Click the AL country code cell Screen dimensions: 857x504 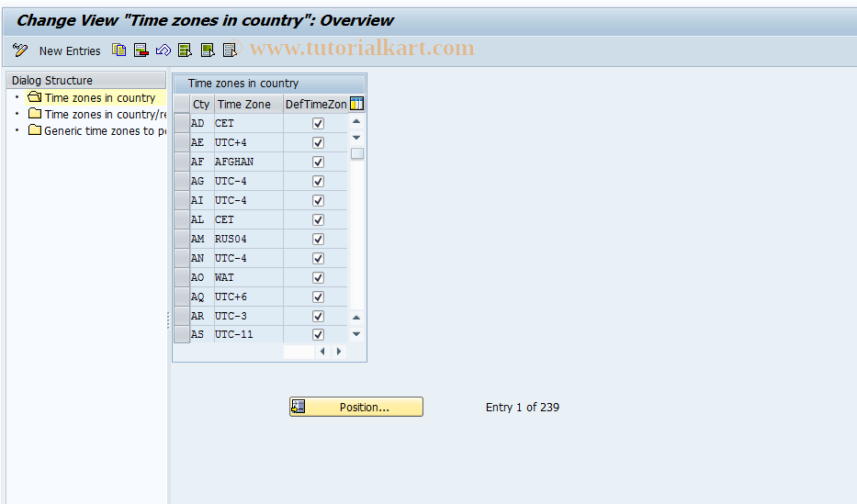tap(201, 219)
